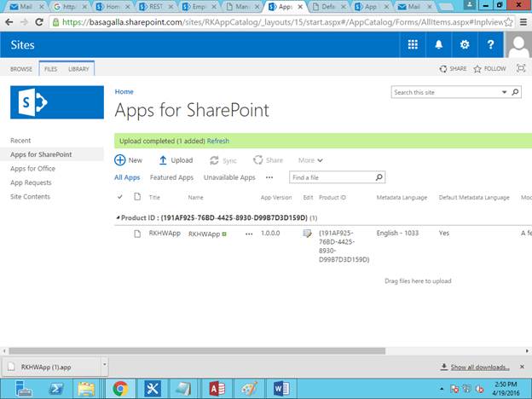Click the edit icon for RKHWApp row

pos(307,234)
